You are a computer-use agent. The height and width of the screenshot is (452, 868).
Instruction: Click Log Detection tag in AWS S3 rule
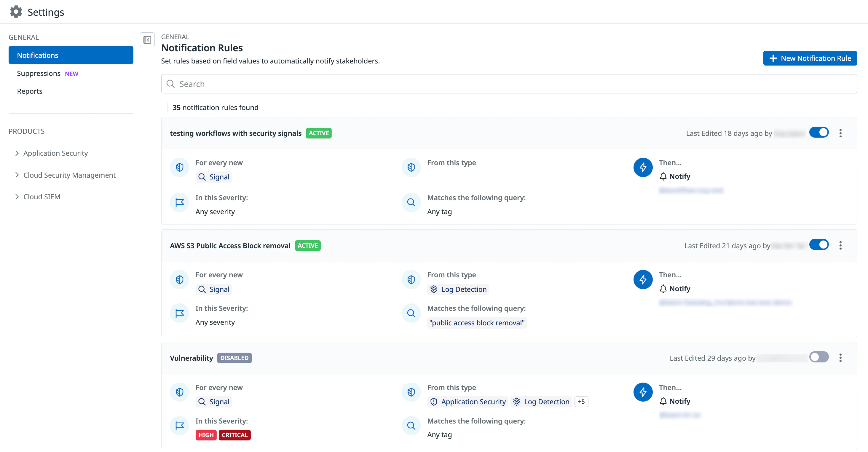[458, 289]
